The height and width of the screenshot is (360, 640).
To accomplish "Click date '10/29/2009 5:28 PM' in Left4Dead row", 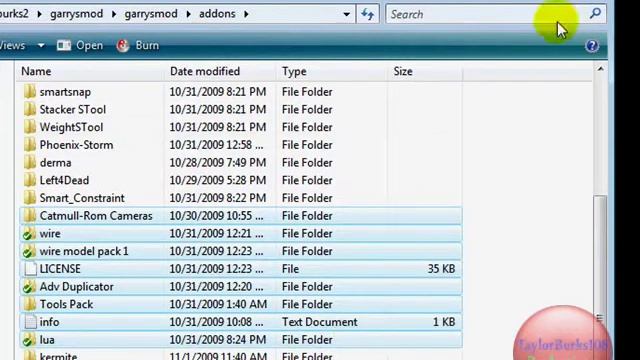I will click(218, 180).
